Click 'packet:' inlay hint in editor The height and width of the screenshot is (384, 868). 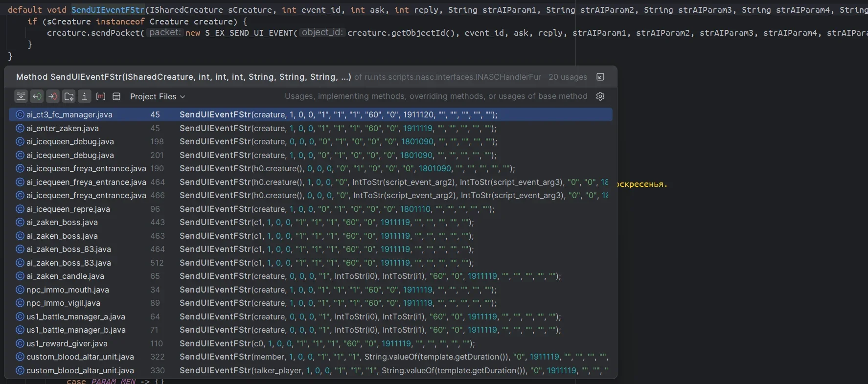point(165,32)
